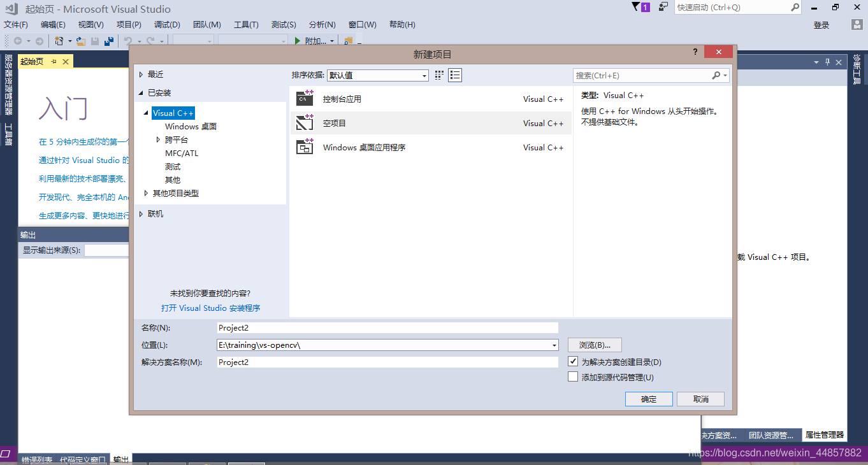Viewport: 868px width, 465px height.
Task: Click the find in files toolbar icon
Action: point(348,41)
